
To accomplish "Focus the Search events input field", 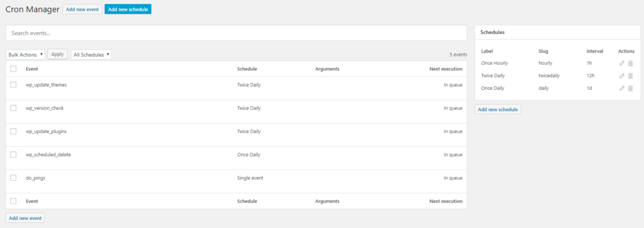I will pos(236,33).
